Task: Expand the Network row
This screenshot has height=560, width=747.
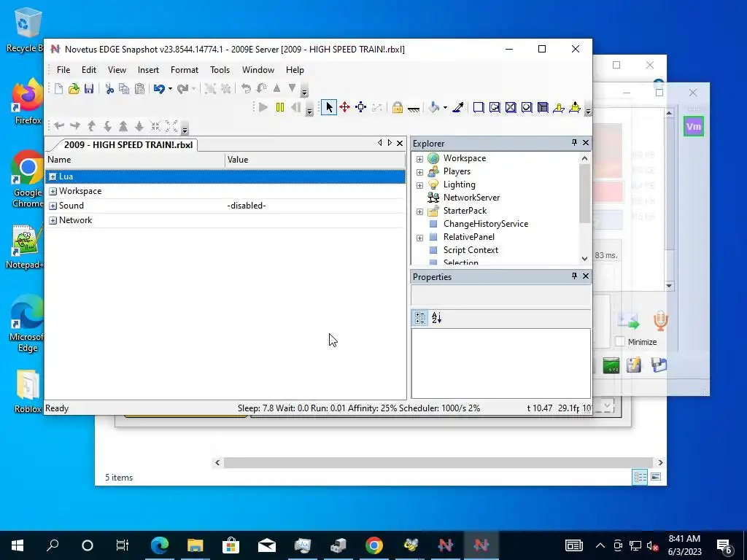Action: coord(53,220)
